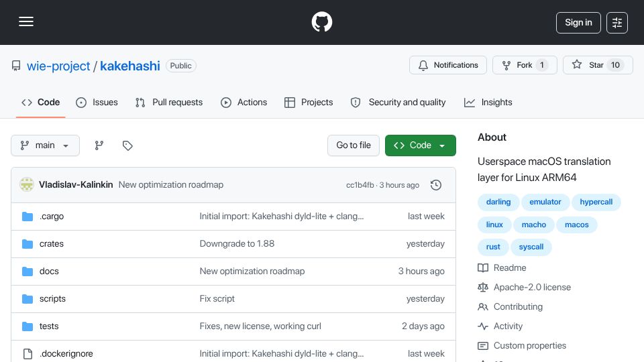Open commit hash cc1b4fb
The image size is (644, 362).
[360, 185]
